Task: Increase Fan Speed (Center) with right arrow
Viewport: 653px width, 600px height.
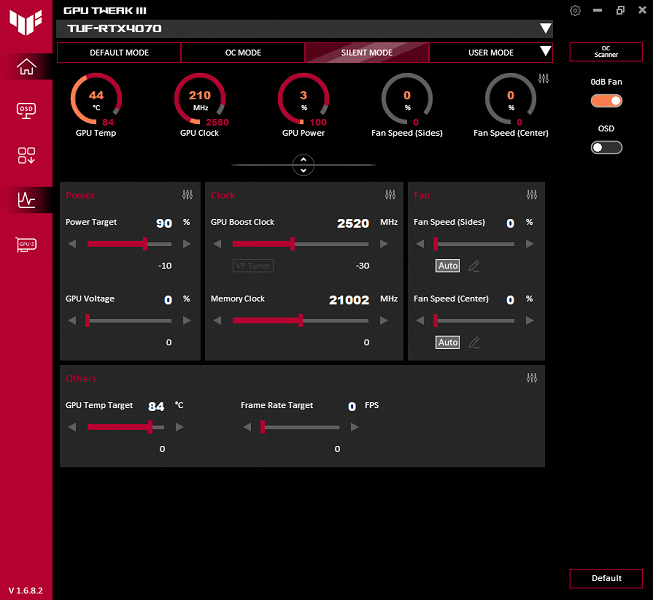Action: click(530, 320)
